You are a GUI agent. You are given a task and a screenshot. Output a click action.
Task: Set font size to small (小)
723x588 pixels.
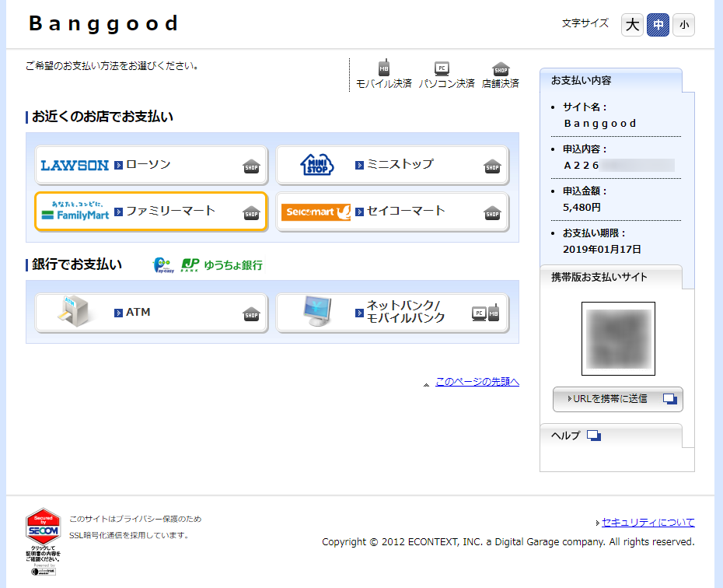pos(684,24)
